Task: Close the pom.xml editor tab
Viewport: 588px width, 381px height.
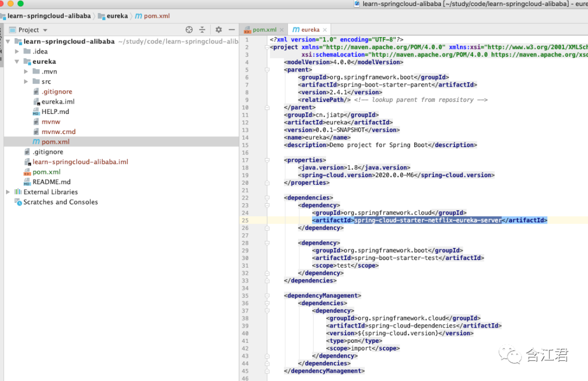Action: point(282,29)
